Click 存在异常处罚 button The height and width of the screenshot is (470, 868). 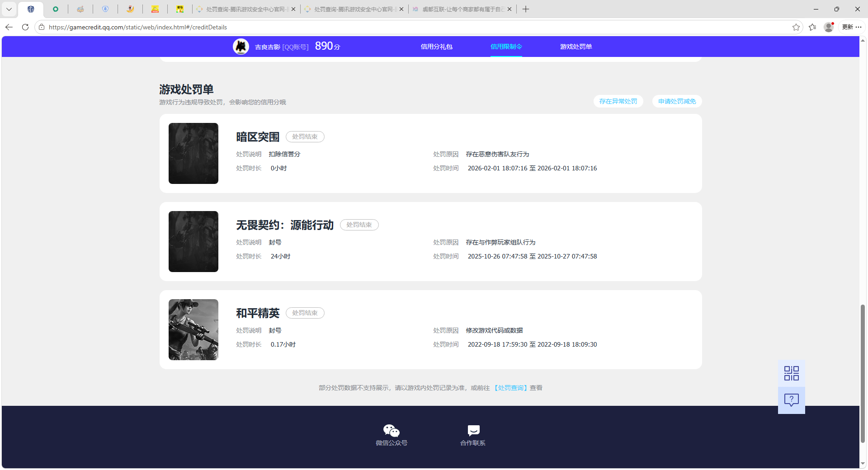[x=618, y=101]
